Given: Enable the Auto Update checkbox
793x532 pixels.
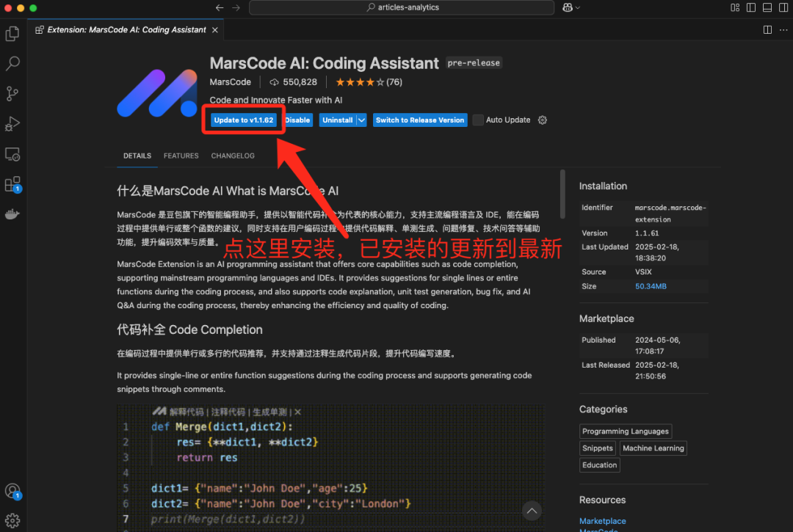Looking at the screenshot, I should 478,120.
